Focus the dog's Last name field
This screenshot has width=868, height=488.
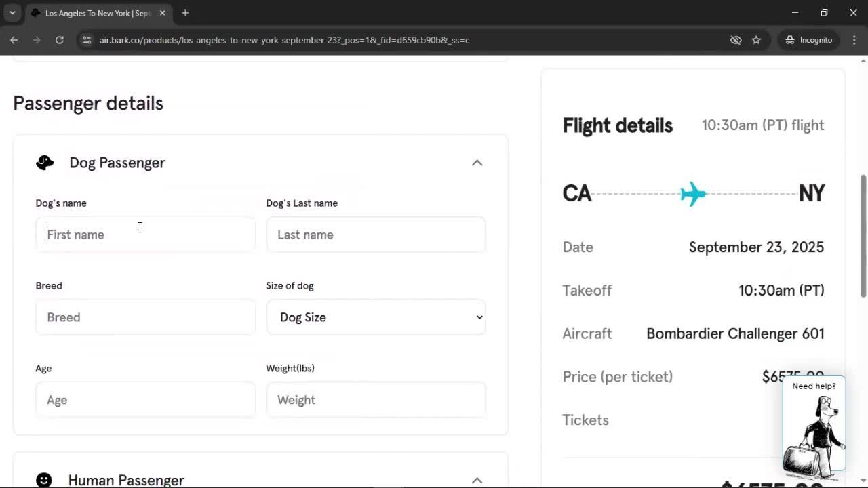click(376, 235)
